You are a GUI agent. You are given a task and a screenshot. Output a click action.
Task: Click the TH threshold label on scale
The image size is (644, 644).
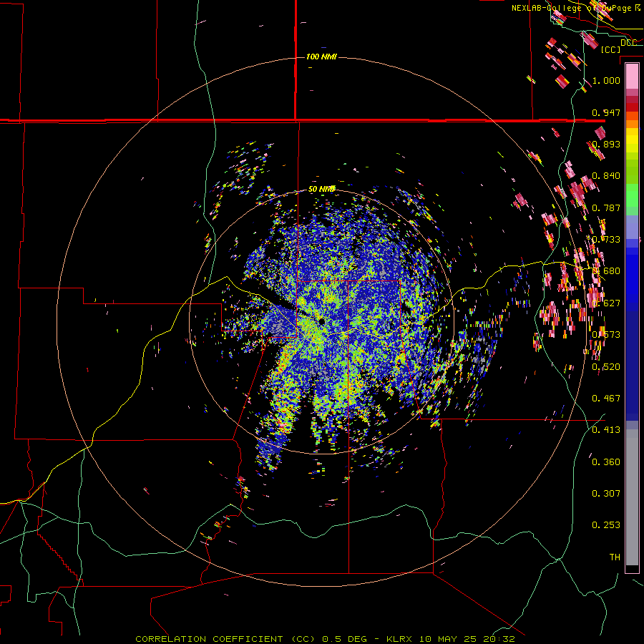point(615,557)
